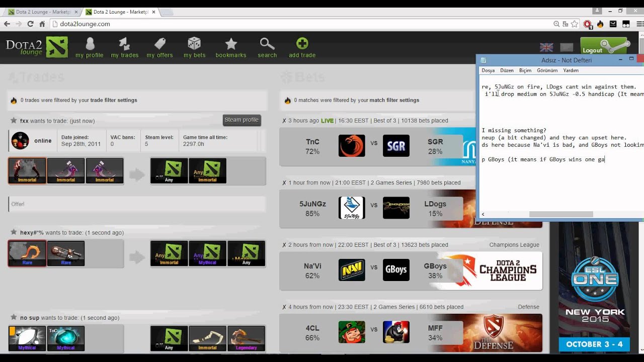Click the fire icon beside matches filtered

click(288, 100)
